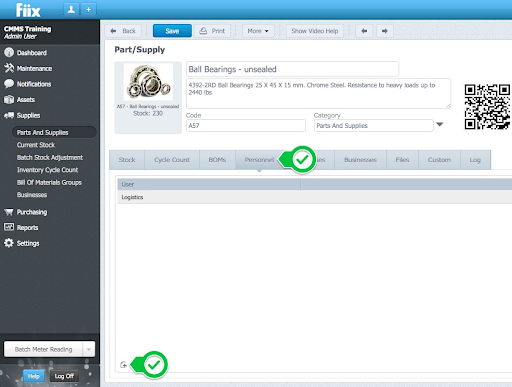Go to next record arrow button
The image size is (512, 387).
(385, 31)
